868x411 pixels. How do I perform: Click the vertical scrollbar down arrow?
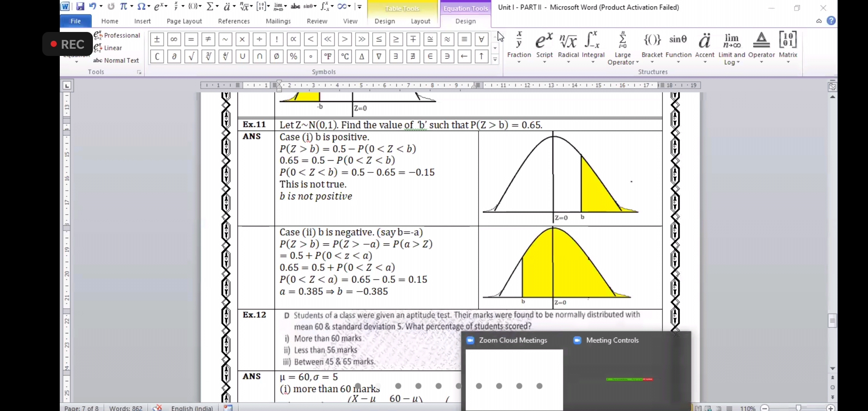833,368
